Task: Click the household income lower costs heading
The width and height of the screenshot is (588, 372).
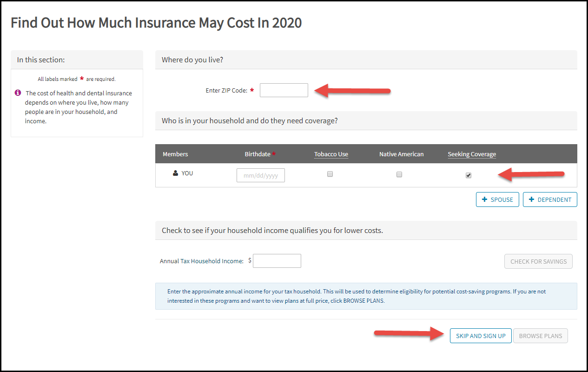Action: coord(272,231)
